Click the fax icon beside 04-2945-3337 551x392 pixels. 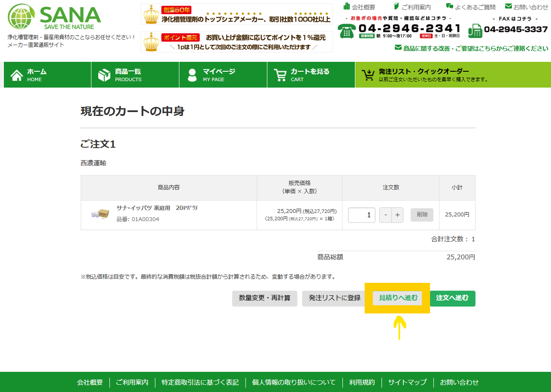475,30
